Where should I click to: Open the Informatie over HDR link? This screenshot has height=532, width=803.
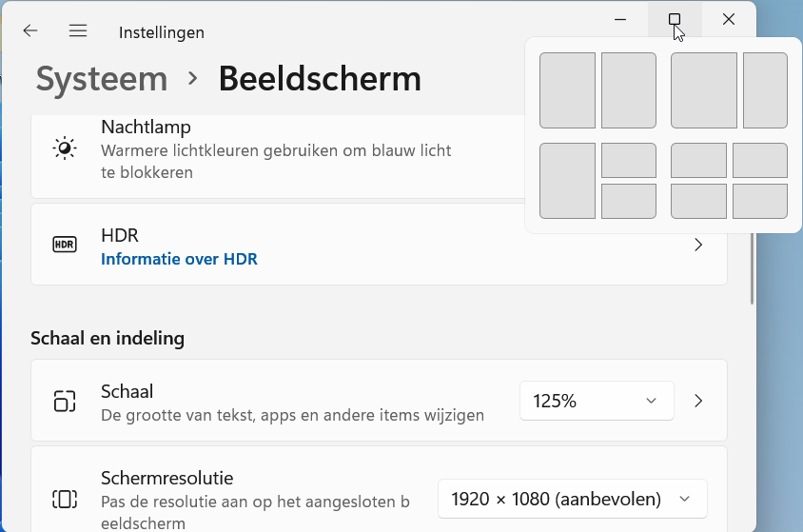[179, 259]
